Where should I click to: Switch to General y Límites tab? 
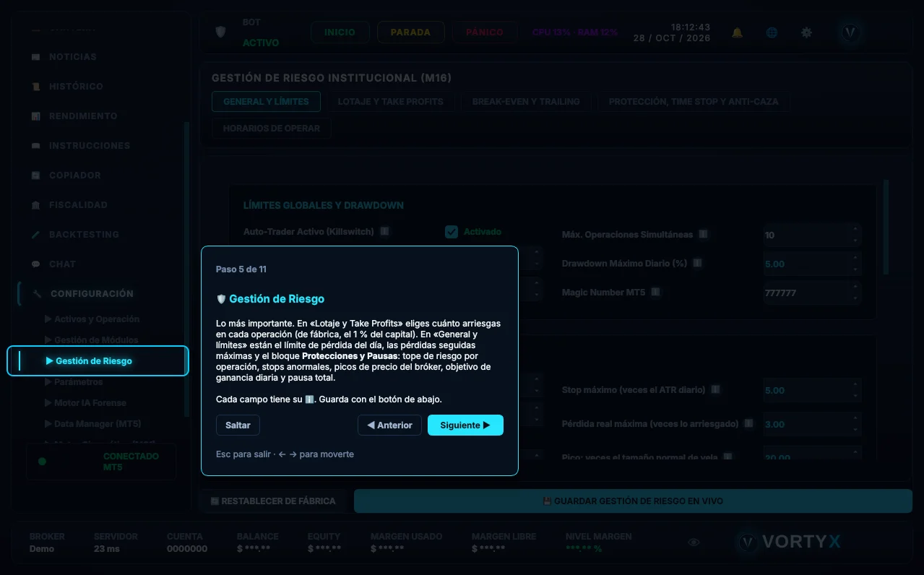266,102
